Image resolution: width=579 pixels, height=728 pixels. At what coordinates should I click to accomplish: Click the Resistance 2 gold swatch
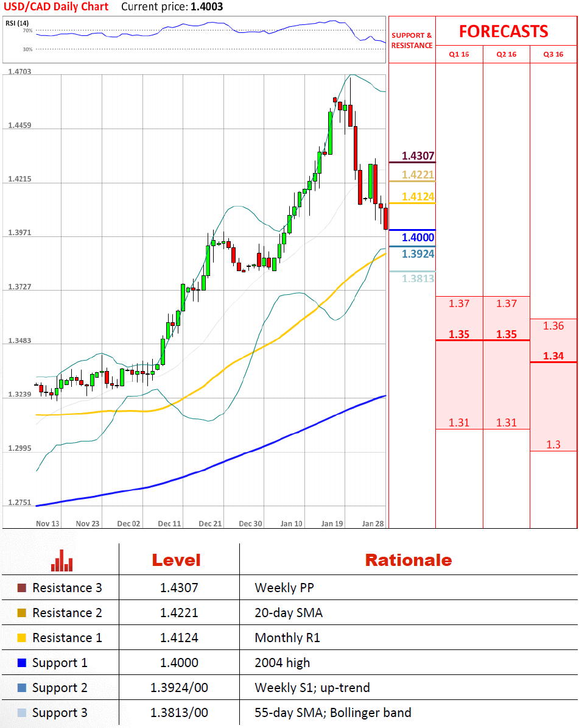(22, 613)
